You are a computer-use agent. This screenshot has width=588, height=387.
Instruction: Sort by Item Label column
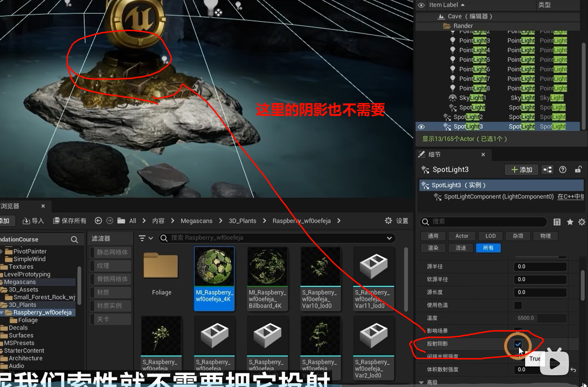(447, 5)
